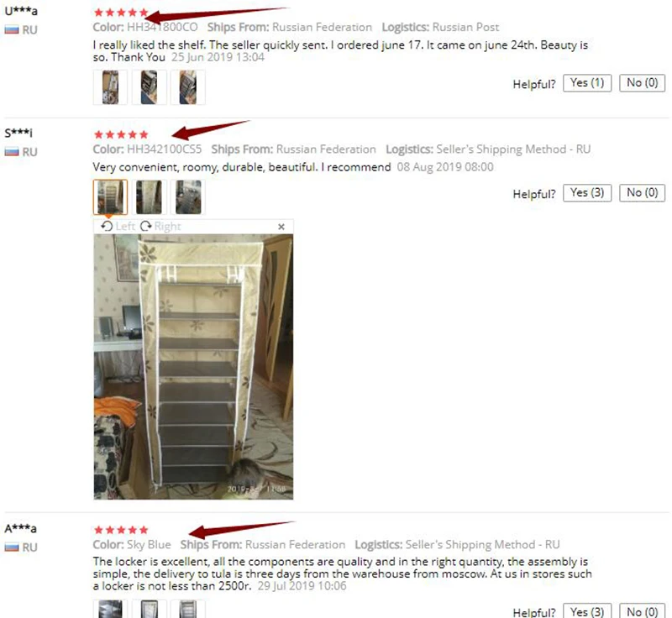672x618 pixels.
Task: Click the enlarged shoe rack photo
Action: pyautogui.click(x=193, y=367)
